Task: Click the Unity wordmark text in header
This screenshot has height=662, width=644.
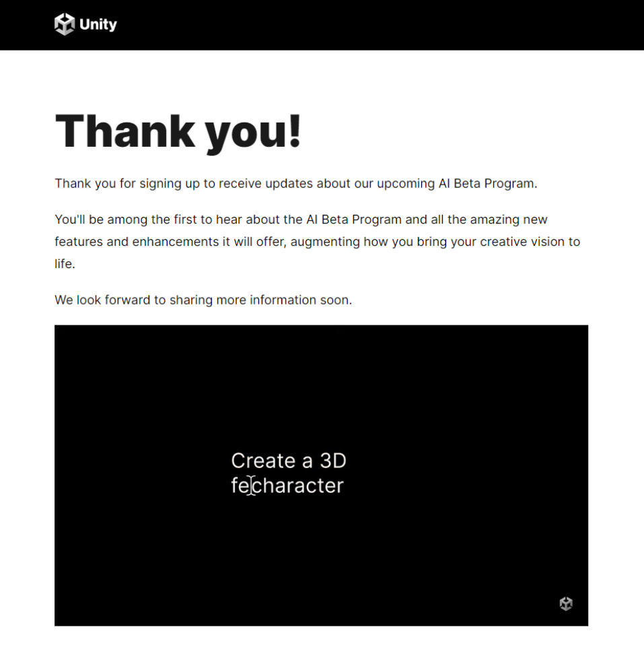Action: point(98,25)
